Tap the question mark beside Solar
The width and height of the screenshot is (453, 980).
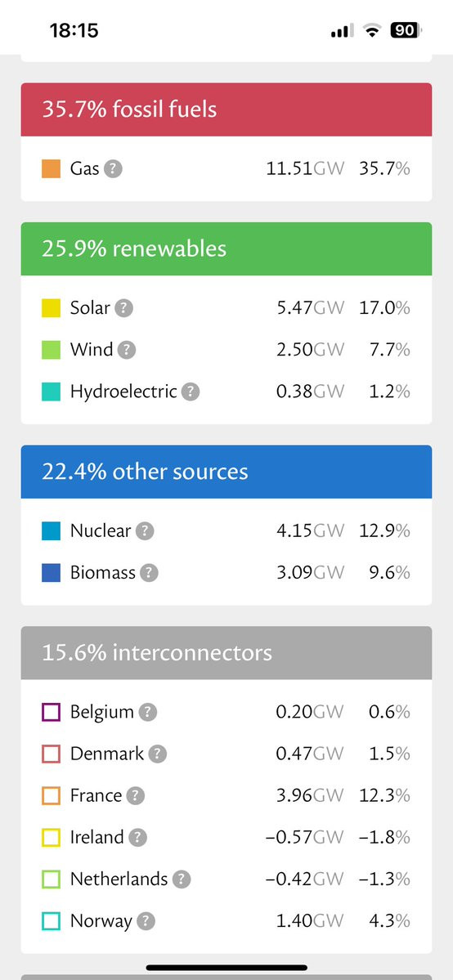tap(124, 308)
